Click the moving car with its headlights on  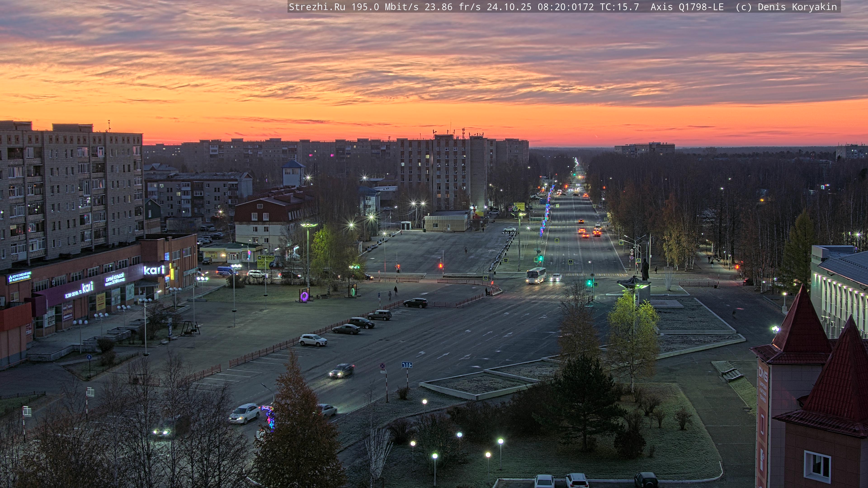tap(341, 371)
